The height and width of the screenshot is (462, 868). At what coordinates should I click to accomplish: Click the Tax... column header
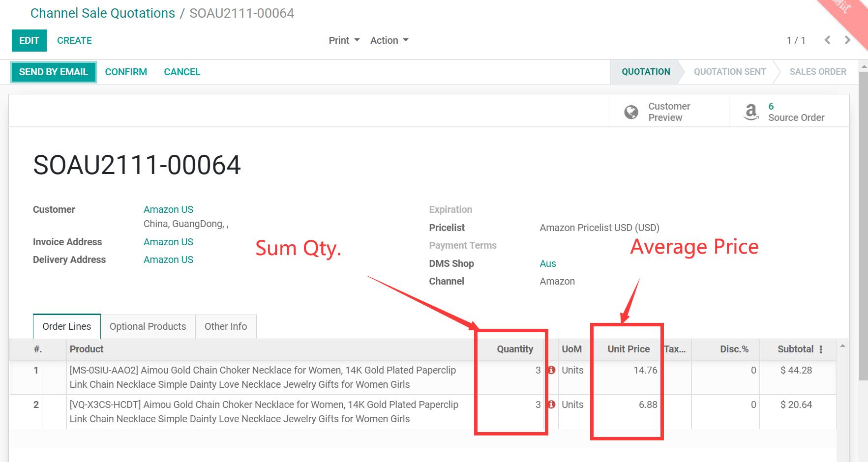click(675, 349)
